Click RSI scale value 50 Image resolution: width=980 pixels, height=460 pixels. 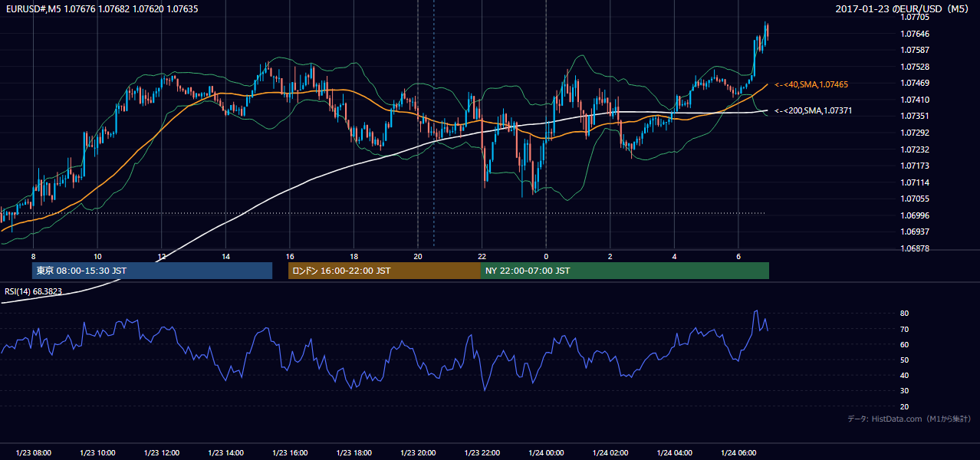(x=905, y=360)
